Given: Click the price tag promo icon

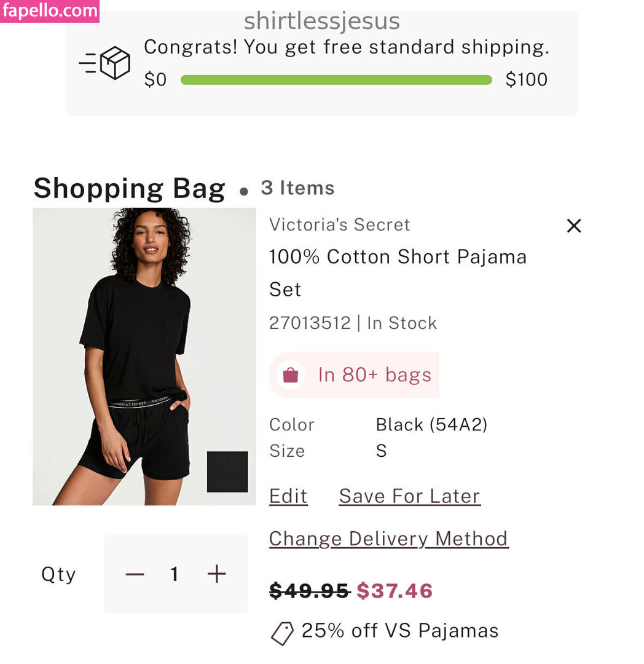Looking at the screenshot, I should [282, 633].
